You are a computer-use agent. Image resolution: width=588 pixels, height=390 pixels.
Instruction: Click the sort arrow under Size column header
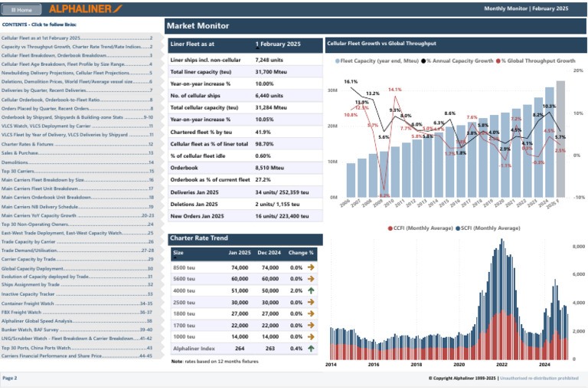175,258
